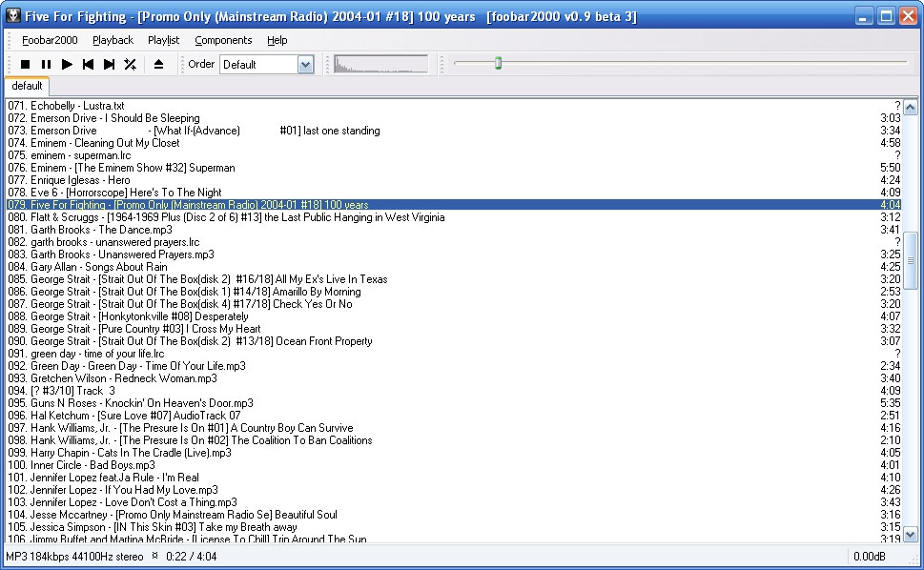Select track 091 green day time of your life.lrc
The image size is (924, 570).
point(453,354)
